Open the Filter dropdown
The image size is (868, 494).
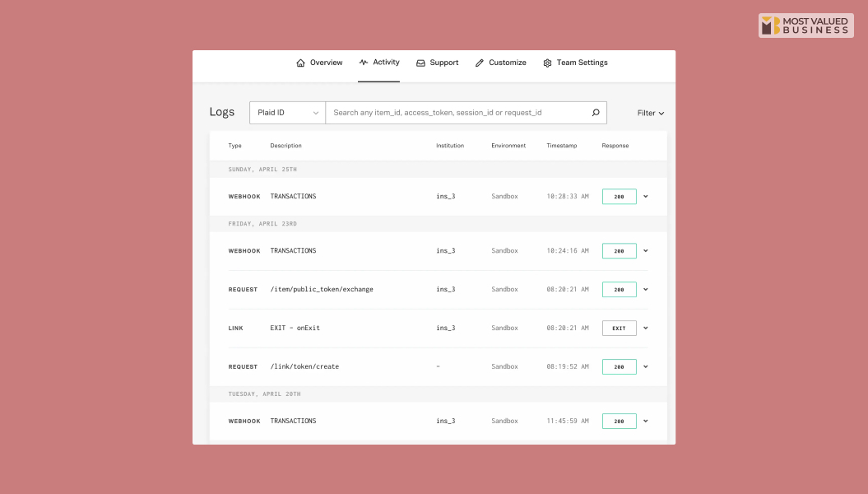(x=651, y=113)
